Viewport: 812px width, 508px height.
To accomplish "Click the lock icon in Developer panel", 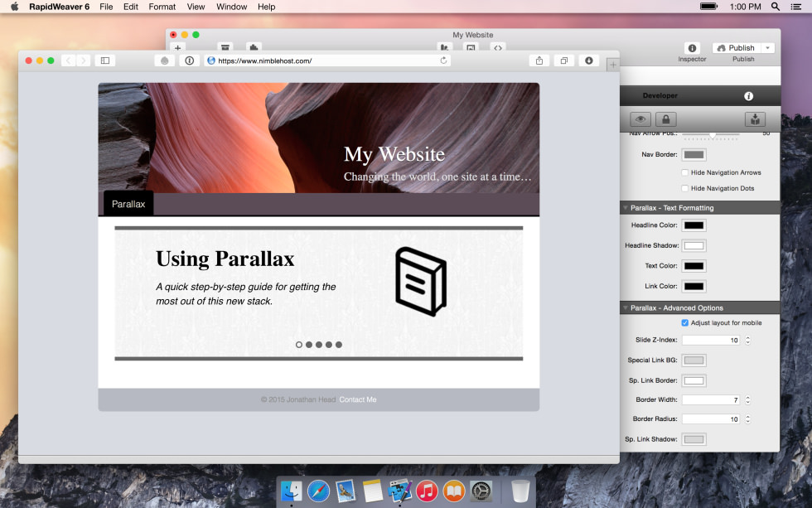I will 666,119.
